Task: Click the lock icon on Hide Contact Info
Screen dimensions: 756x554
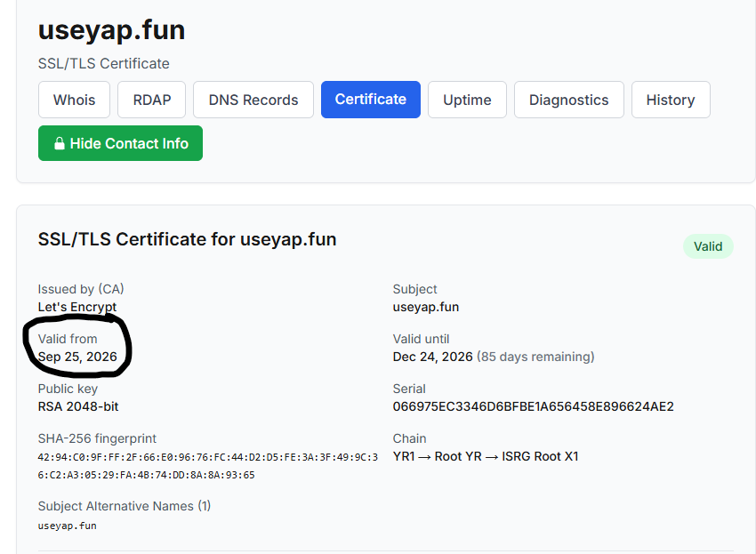Action: pos(60,143)
